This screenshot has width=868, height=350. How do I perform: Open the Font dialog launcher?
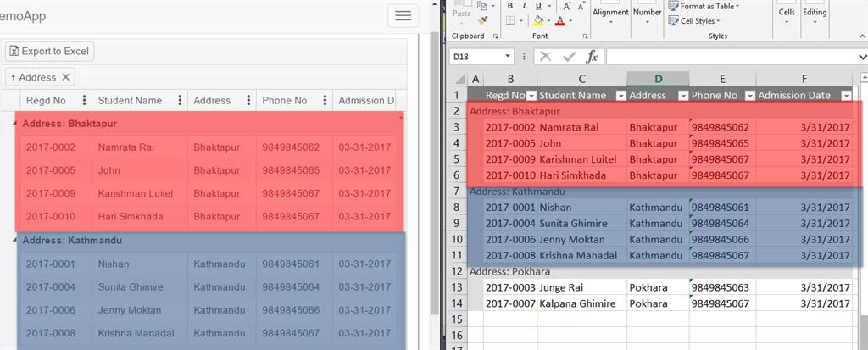585,36
